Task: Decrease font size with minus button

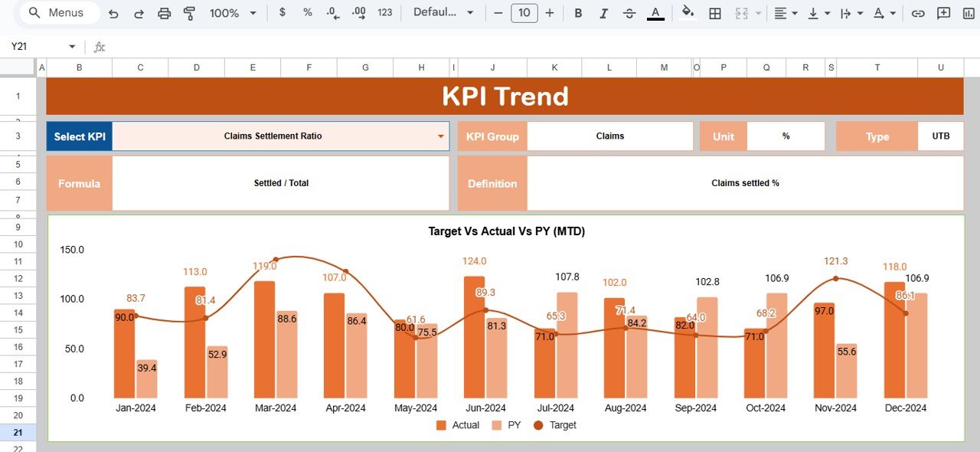Action: pos(498,13)
